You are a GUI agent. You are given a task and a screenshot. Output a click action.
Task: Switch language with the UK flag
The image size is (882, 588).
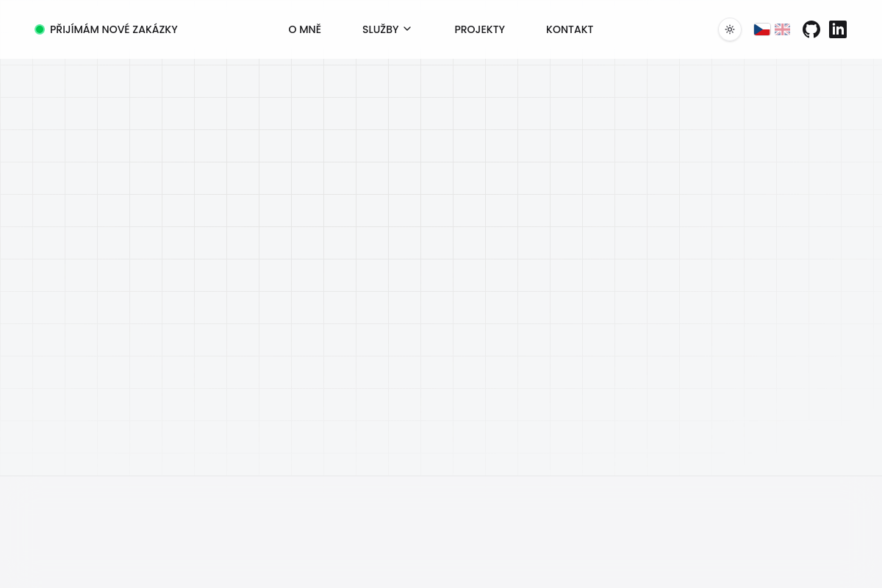783,29
